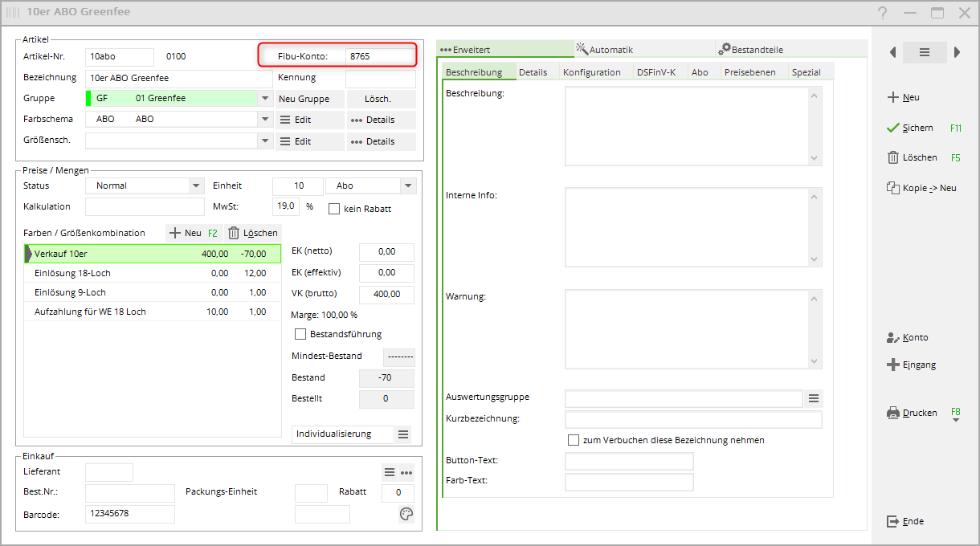Toggle the Bestandsführung checkbox
980x546 pixels.
click(300, 334)
